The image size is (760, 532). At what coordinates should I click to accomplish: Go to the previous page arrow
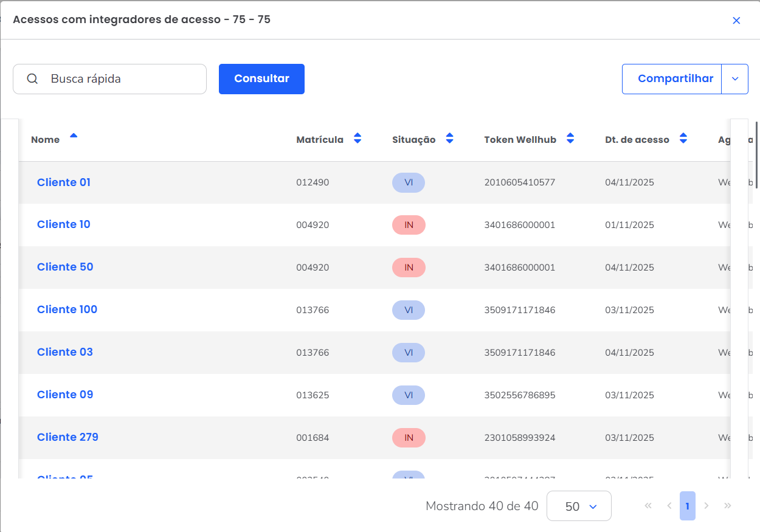(669, 506)
